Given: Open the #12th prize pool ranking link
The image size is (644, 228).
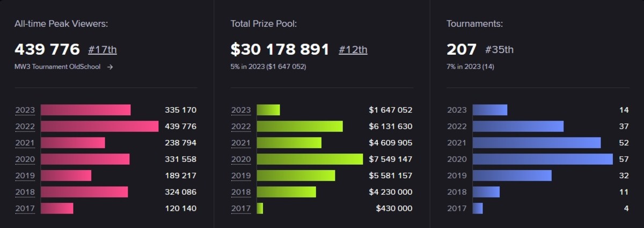Looking at the screenshot, I should (x=353, y=50).
